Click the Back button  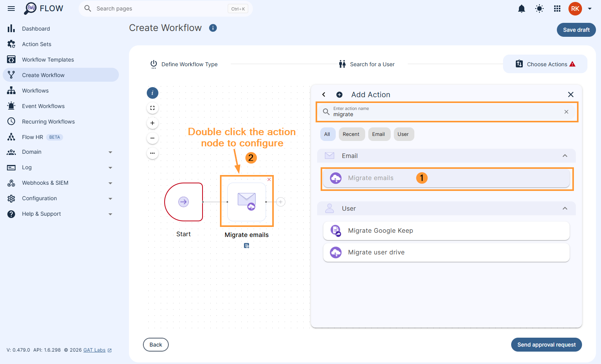coord(156,345)
